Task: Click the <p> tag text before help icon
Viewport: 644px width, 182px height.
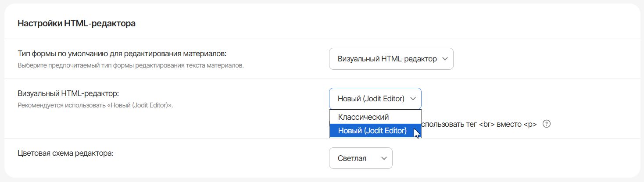Action: coord(530,124)
